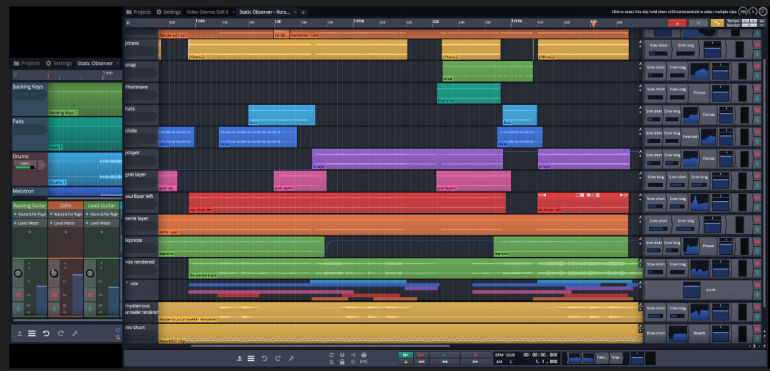The height and width of the screenshot is (371, 770).
Task: Click the plus tab to open a new tab
Action: [303, 12]
